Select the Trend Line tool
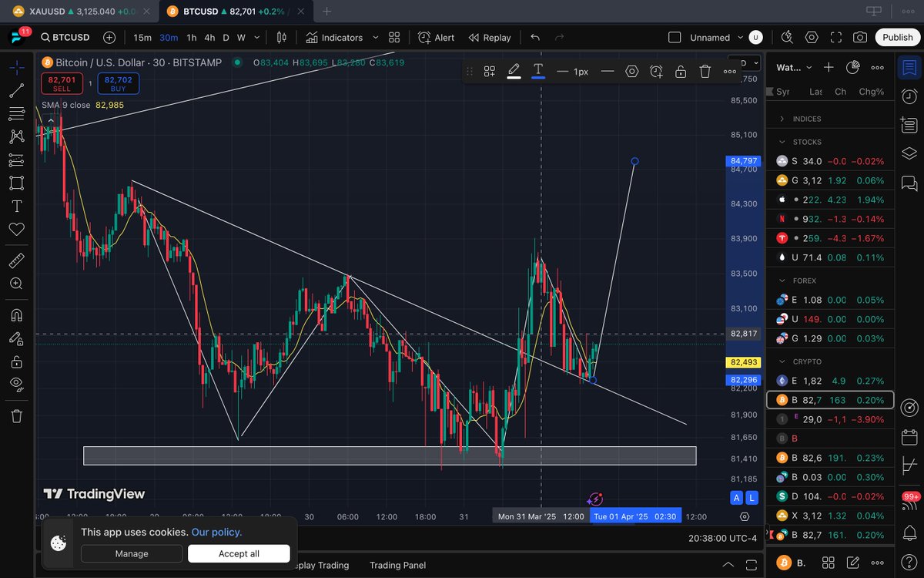Image resolution: width=924 pixels, height=578 pixels. tap(15, 91)
